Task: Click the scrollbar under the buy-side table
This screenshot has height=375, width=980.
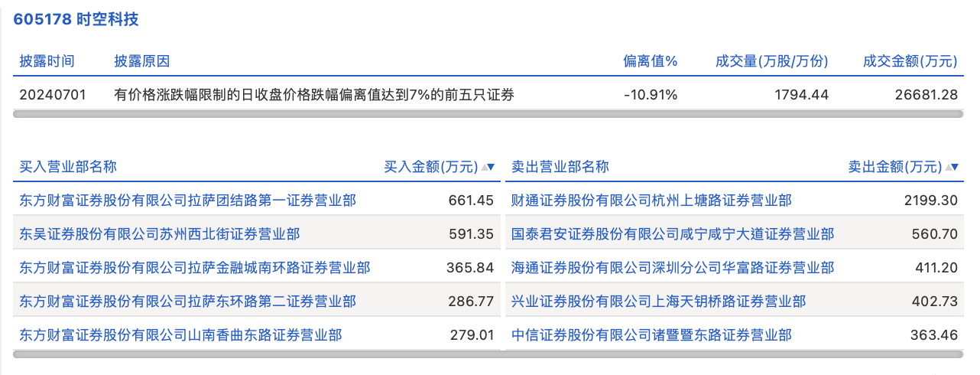Action: pos(257,354)
